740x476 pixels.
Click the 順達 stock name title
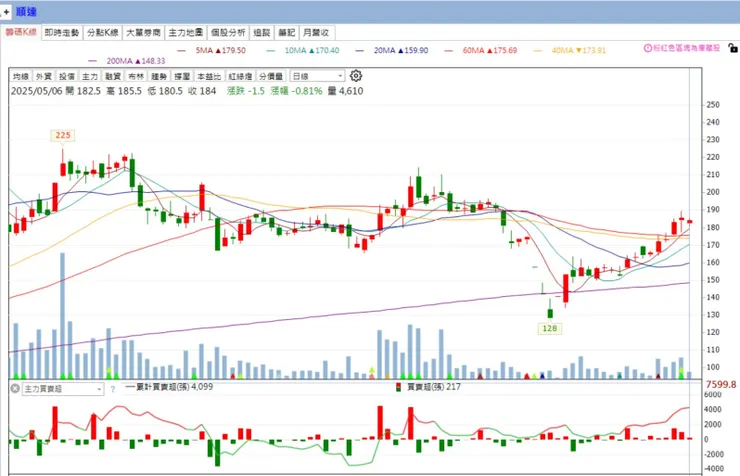[x=26, y=12]
